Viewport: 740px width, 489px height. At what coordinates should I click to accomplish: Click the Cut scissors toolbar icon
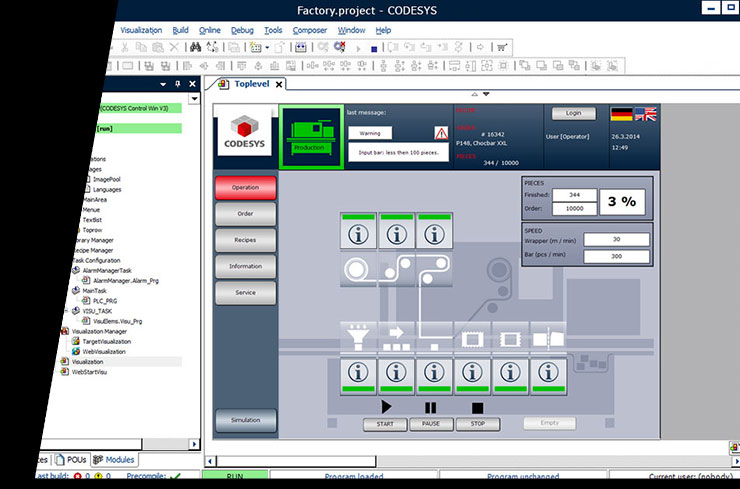(x=125, y=47)
